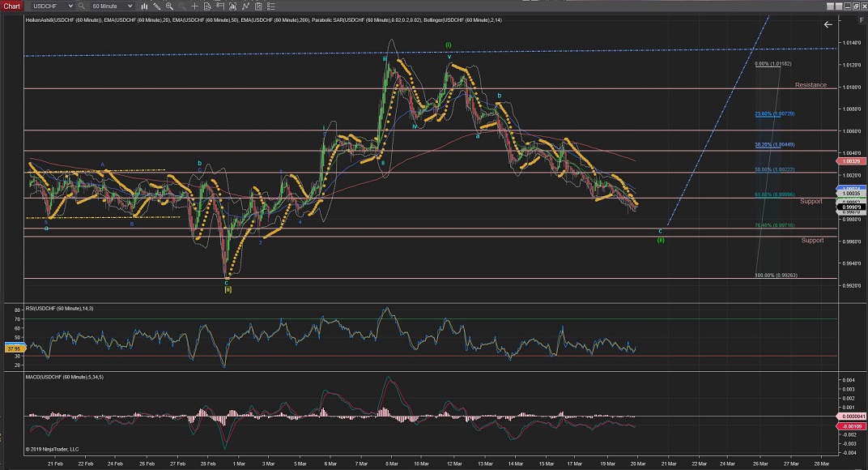This screenshot has height=470, width=868.
Task: Open the data box icon
Action: coord(207,6)
